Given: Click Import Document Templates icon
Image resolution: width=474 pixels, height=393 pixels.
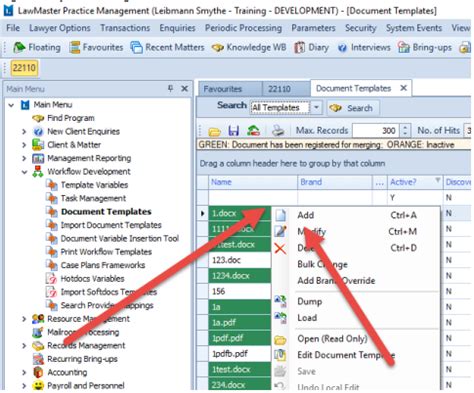Looking at the screenshot, I should 51,225.
